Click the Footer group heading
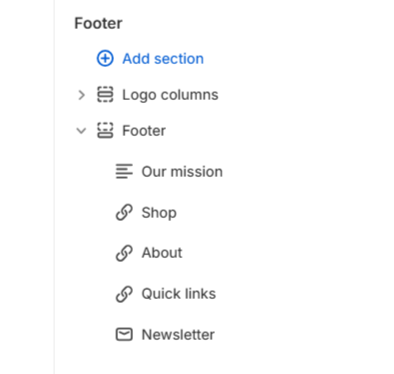Image resolution: width=394 pixels, height=374 pixels. click(x=98, y=23)
